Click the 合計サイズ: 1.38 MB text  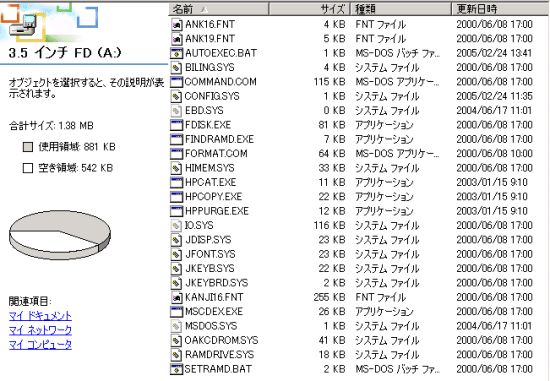click(51, 126)
